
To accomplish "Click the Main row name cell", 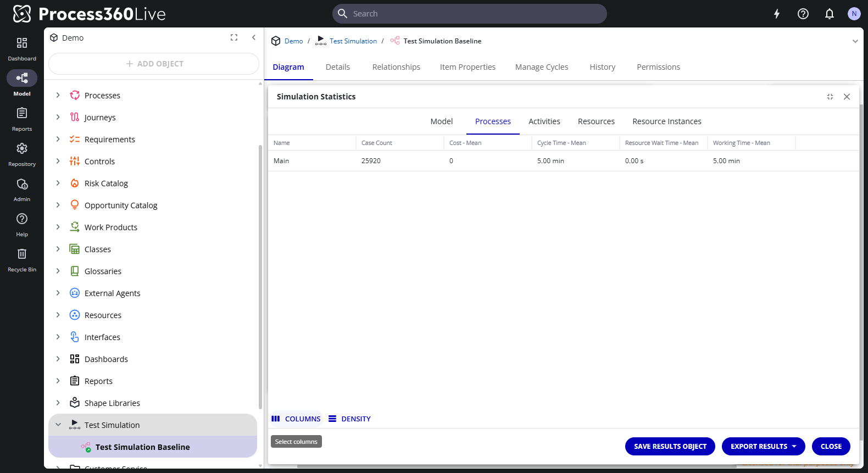I will pyautogui.click(x=312, y=161).
